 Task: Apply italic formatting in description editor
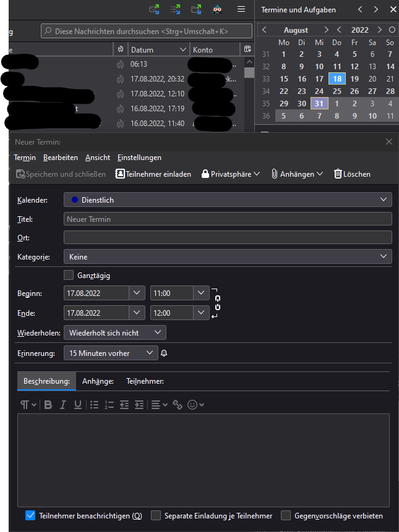point(62,405)
